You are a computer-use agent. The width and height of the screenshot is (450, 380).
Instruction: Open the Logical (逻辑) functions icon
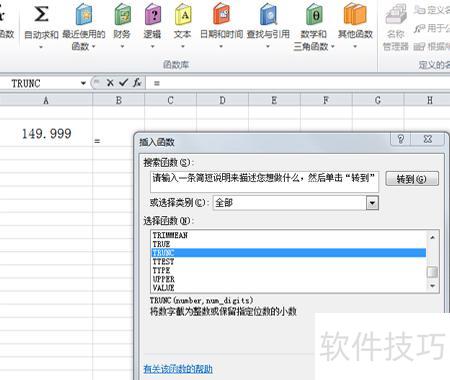(x=153, y=14)
